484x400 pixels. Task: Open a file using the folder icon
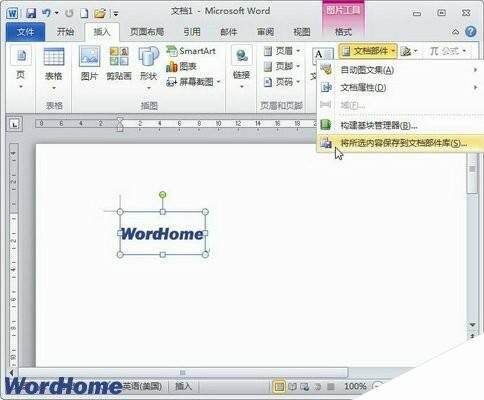coord(100,13)
